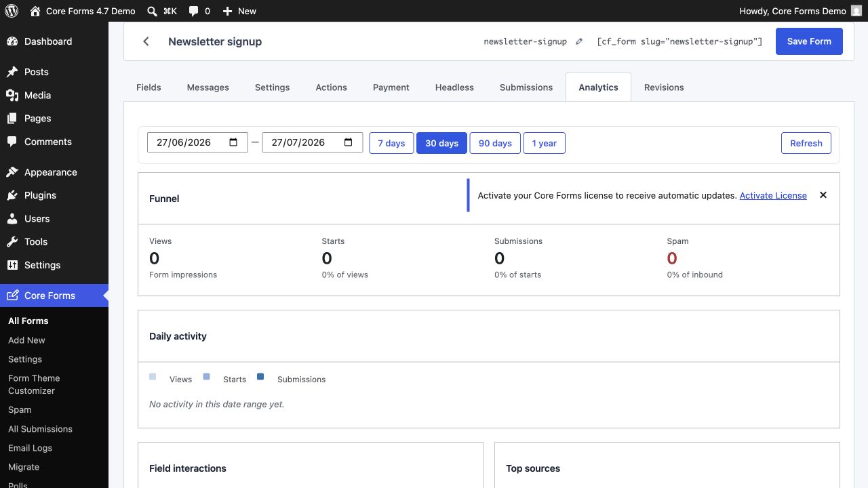Select the 1 year range
This screenshot has width=868, height=488.
tap(544, 143)
